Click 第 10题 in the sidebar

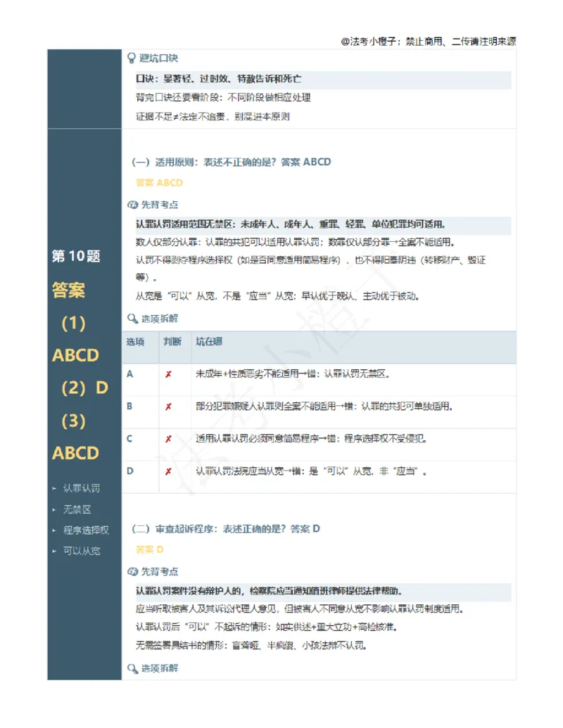pos(76,256)
